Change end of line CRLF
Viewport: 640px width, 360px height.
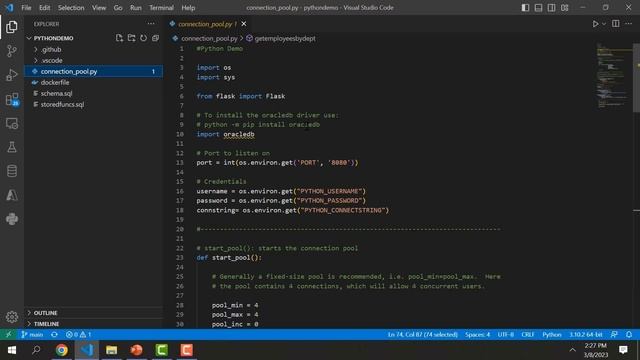528,334
